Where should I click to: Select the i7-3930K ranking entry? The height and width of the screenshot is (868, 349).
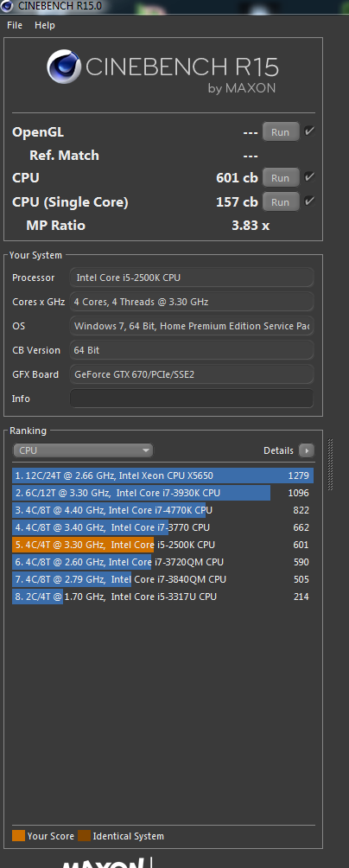(162, 493)
